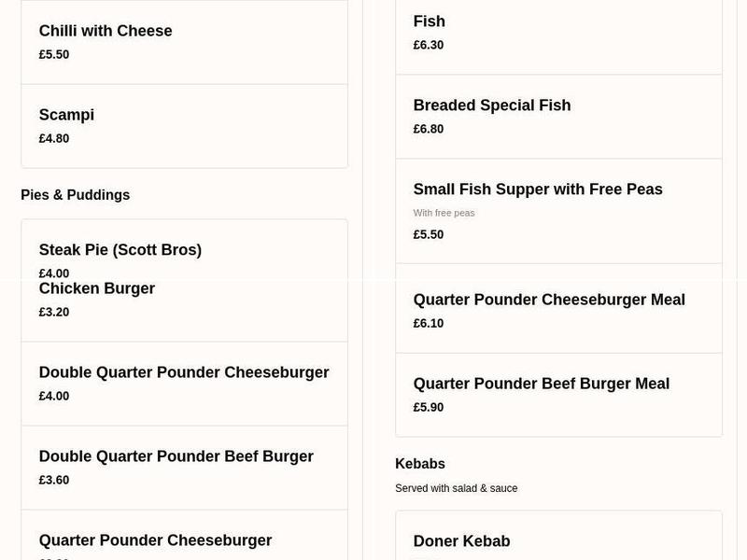Click the 'Served with salad & sauce' note

[457, 488]
